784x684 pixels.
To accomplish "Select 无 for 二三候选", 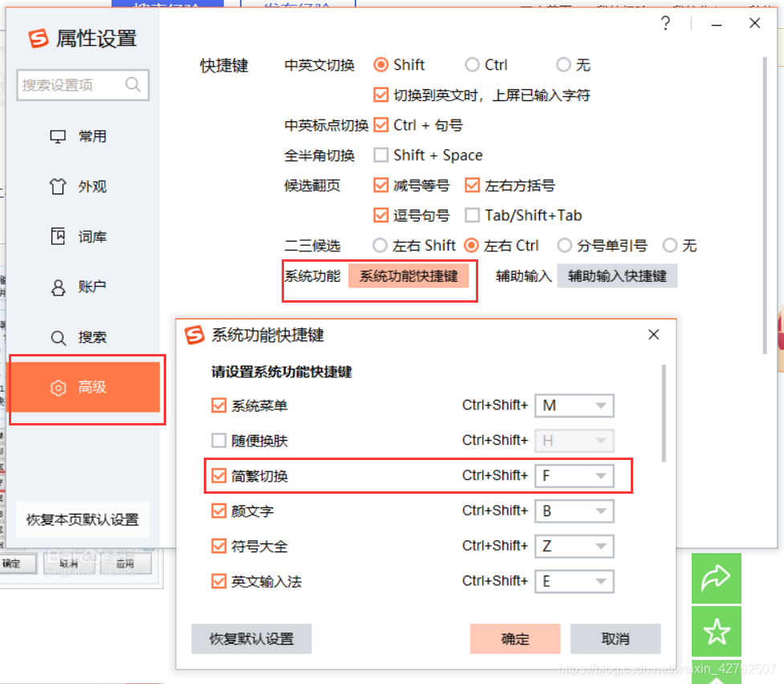I will coord(669,245).
